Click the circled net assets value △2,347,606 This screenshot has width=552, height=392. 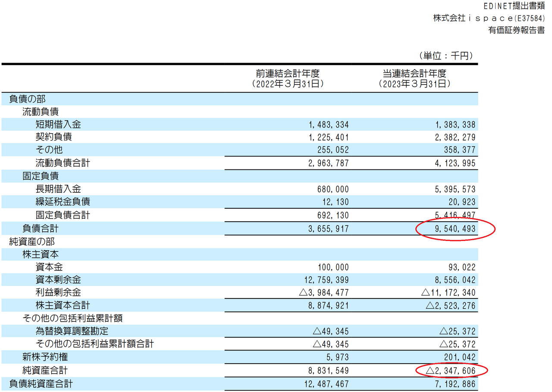451,370
